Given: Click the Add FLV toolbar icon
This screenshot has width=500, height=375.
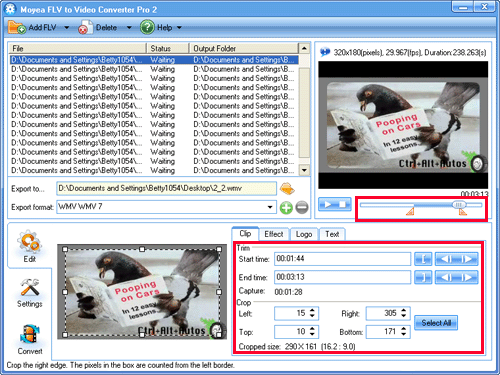Looking at the screenshot, I should click(x=17, y=27).
